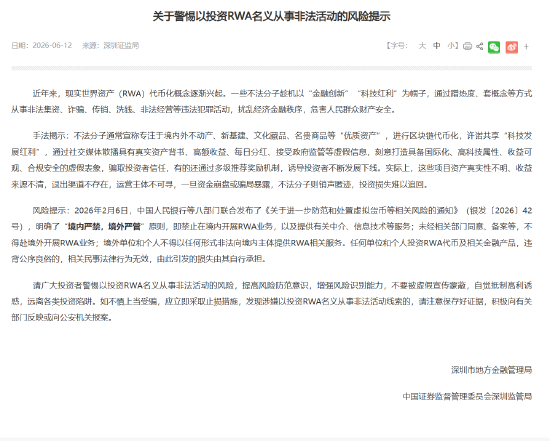Share the notice via the green WeChat icon
This screenshot has width=550, height=441.
[494, 47]
